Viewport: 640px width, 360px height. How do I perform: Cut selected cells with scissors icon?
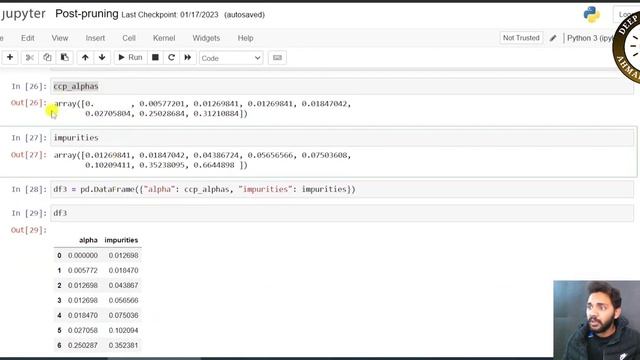click(29, 58)
